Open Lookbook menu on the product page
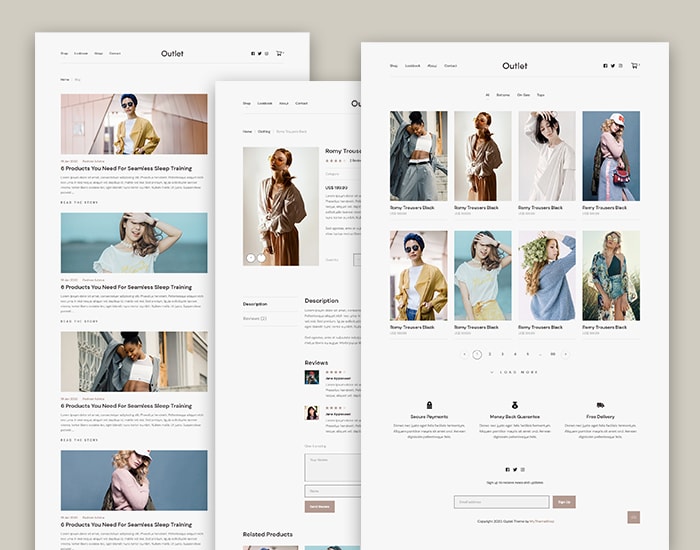This screenshot has width=700, height=550. pos(265,103)
